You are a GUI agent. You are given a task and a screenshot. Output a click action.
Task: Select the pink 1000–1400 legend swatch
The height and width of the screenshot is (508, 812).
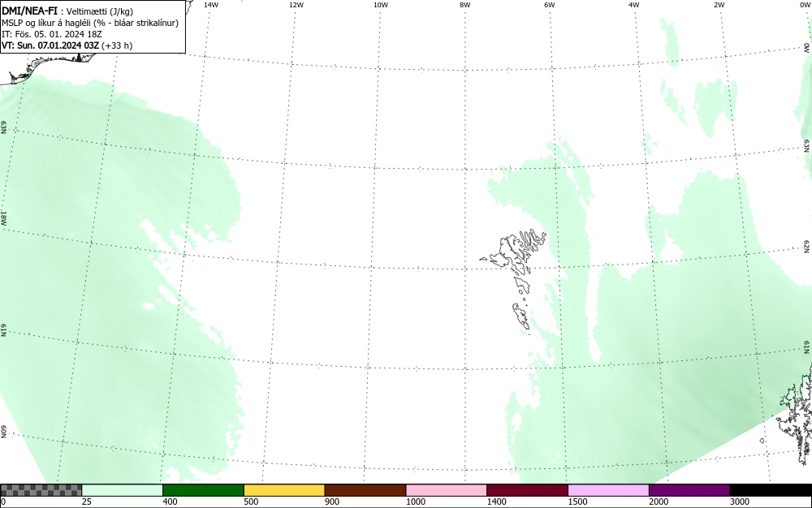click(x=447, y=490)
